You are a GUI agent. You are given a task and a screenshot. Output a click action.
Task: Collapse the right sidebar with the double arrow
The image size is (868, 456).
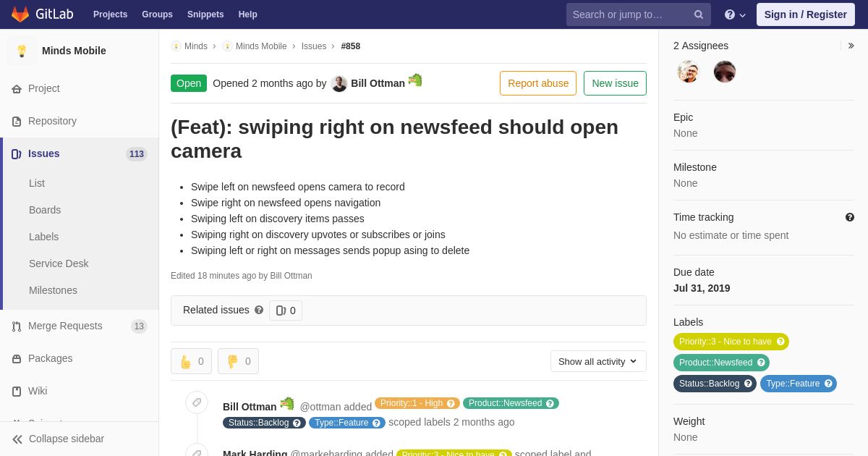tap(851, 46)
